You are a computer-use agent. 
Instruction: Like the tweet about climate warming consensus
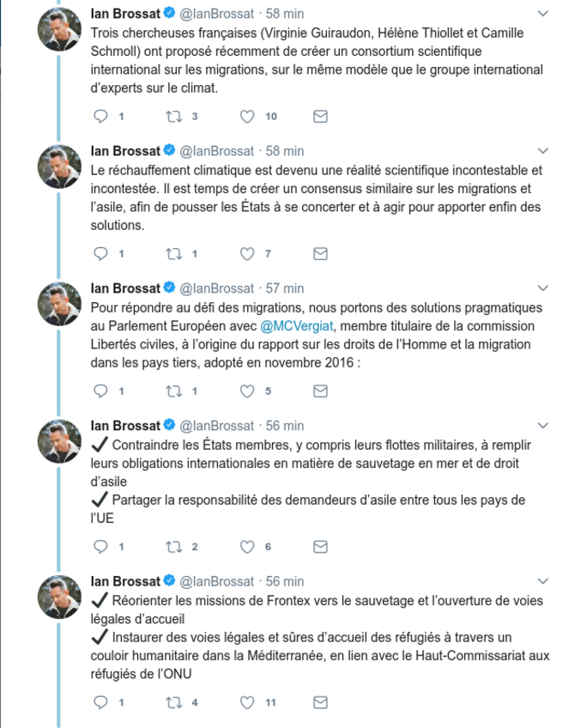click(x=247, y=253)
